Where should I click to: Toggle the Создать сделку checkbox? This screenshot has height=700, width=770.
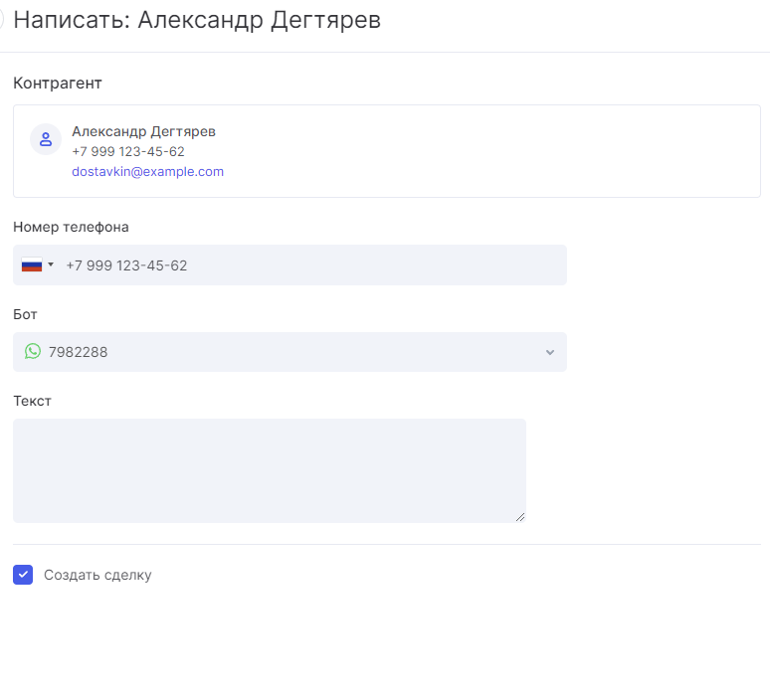[23, 575]
